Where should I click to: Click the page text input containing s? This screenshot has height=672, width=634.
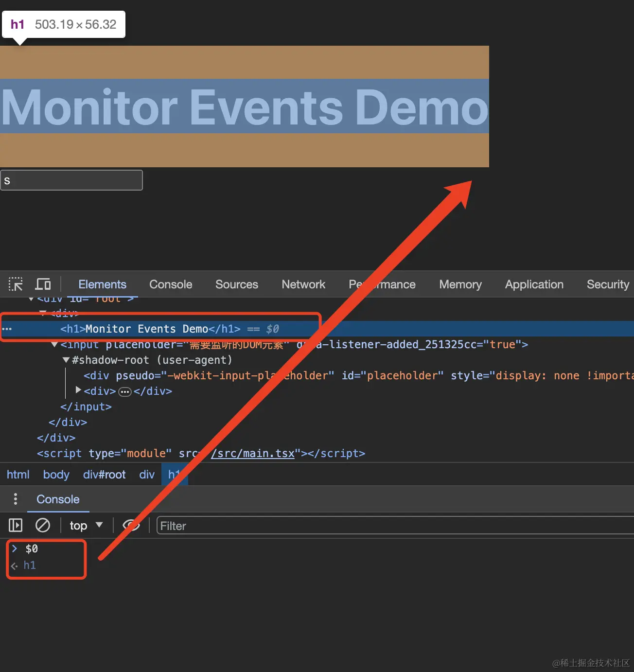(x=71, y=180)
